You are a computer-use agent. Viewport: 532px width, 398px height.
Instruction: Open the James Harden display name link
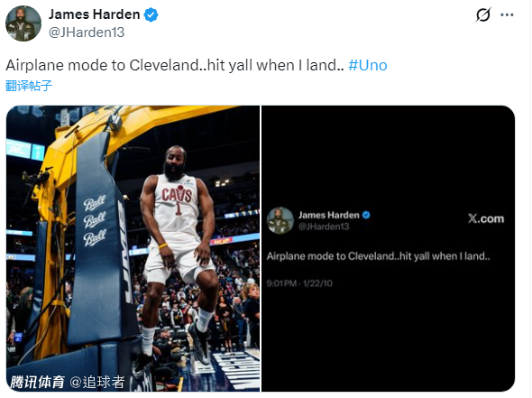pyautogui.click(x=95, y=14)
